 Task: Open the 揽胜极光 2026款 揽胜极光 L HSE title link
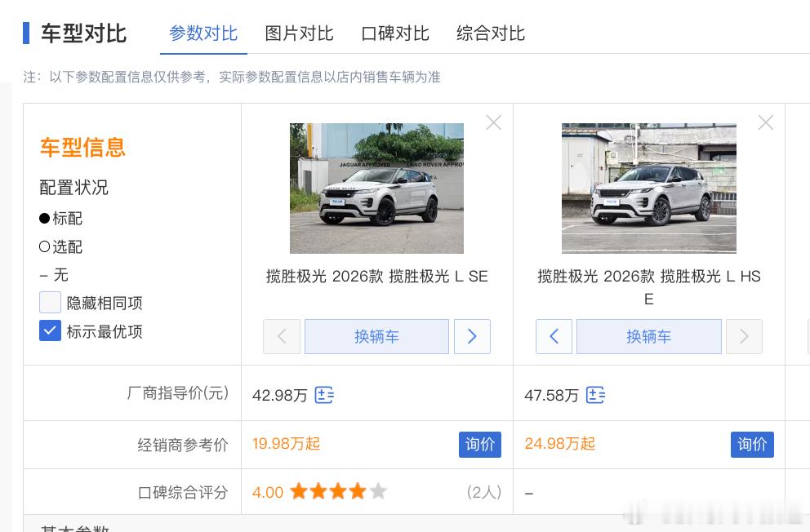[x=649, y=287]
